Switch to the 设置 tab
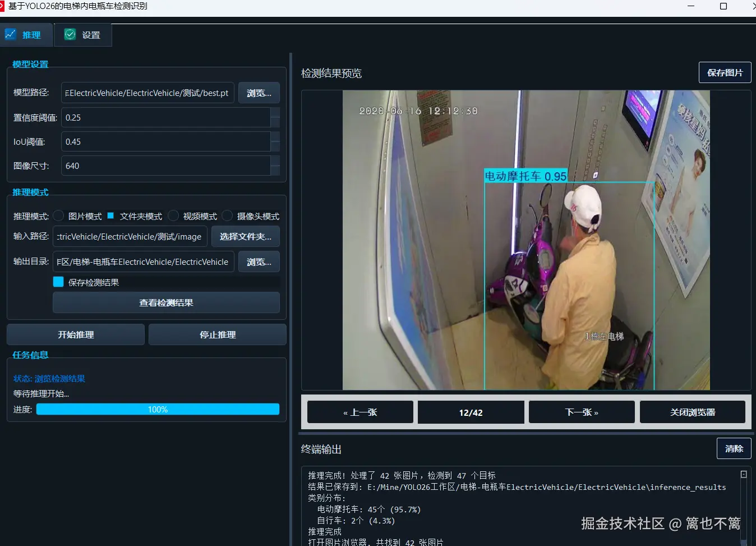 [82, 34]
